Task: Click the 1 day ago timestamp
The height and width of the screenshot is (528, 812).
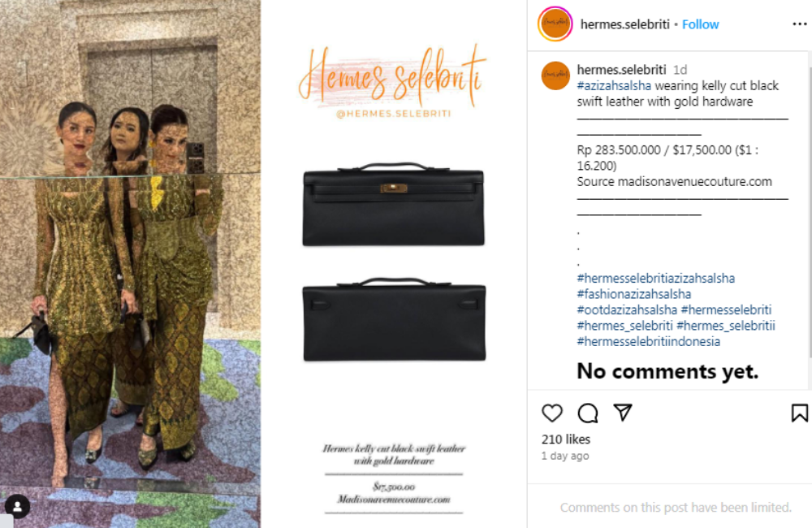Action: click(565, 456)
